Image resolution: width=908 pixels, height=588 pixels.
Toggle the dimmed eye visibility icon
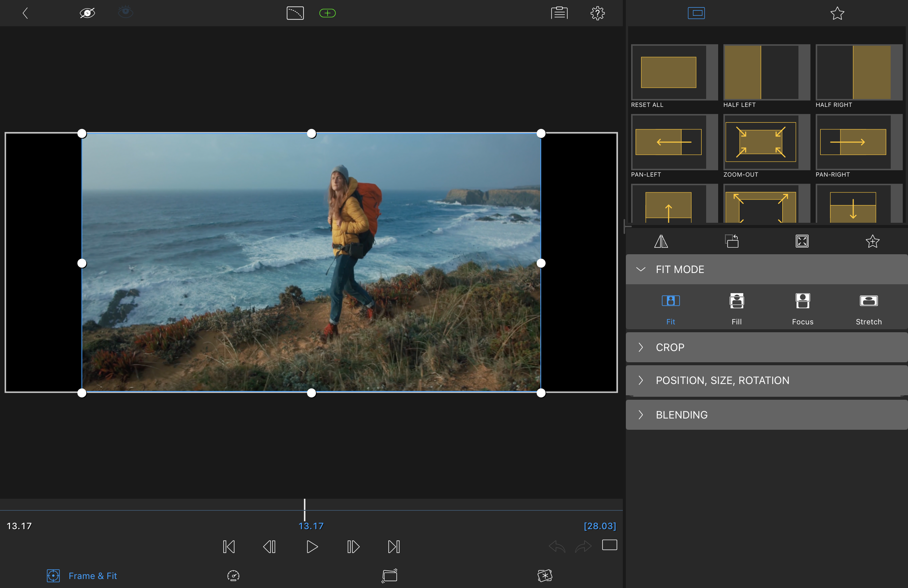pos(126,12)
